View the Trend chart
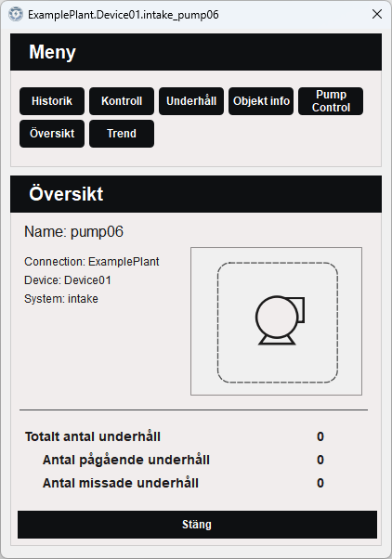 (122, 134)
